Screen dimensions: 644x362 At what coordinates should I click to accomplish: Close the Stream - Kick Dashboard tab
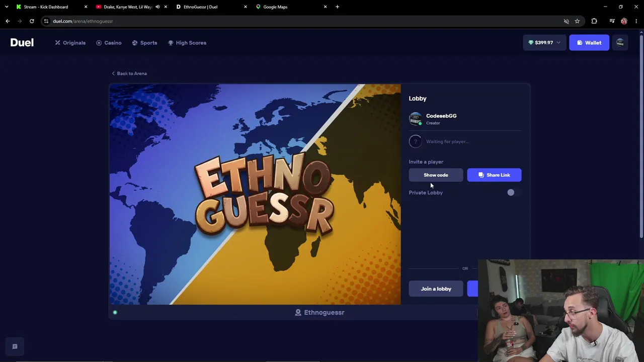point(86,7)
